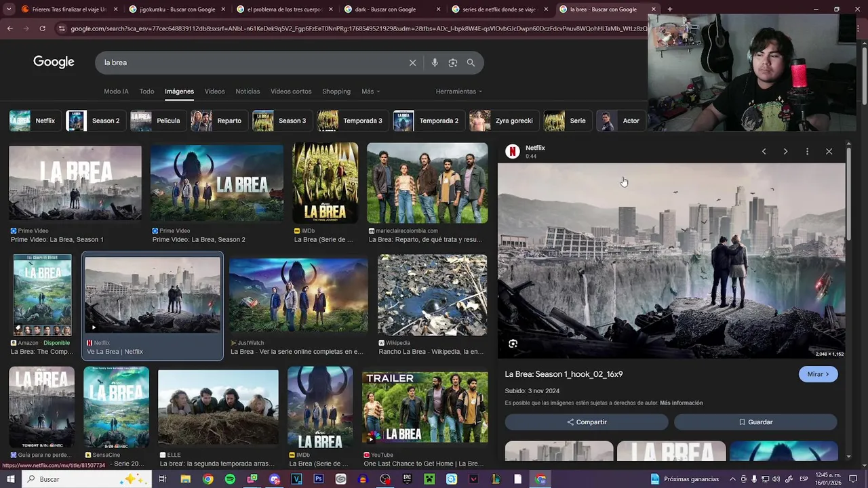Switch to the jigokuraku browser tab

(x=176, y=9)
